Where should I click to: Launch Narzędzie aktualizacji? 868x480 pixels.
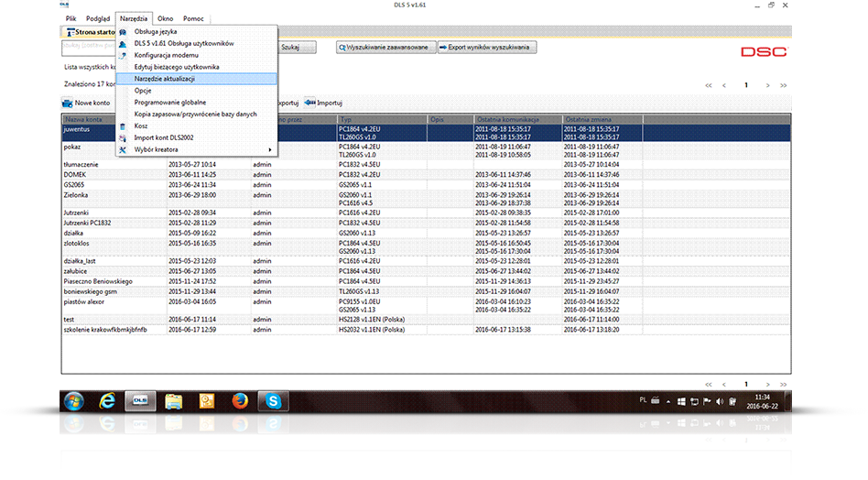197,79
